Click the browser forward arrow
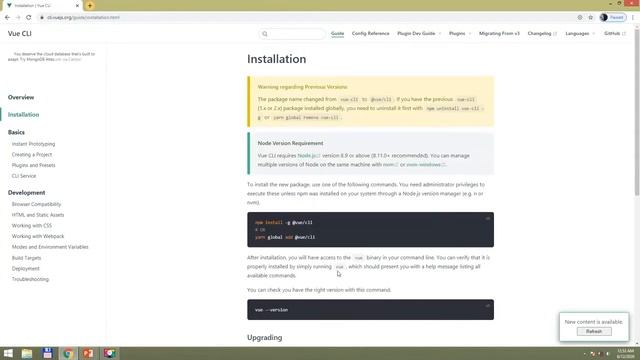640x360 pixels. 18,18
